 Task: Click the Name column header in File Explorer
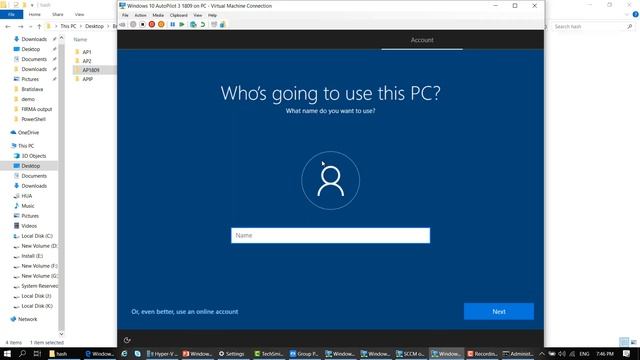(x=80, y=40)
